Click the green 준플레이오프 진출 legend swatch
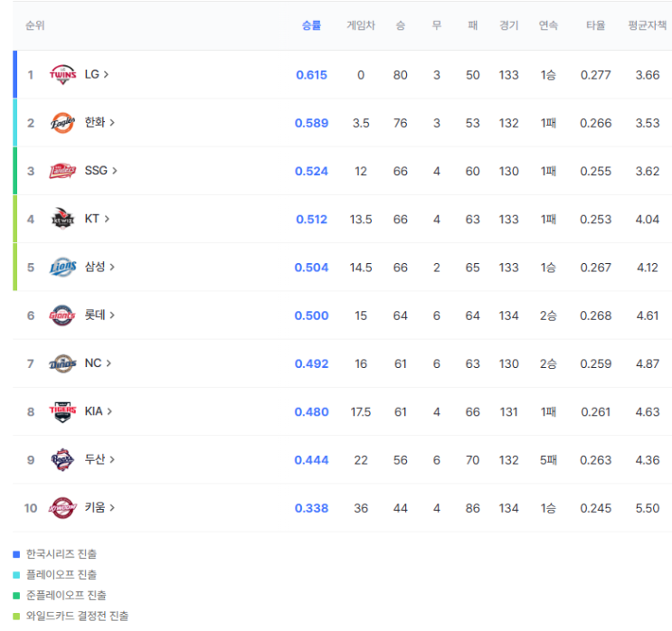 point(16,596)
